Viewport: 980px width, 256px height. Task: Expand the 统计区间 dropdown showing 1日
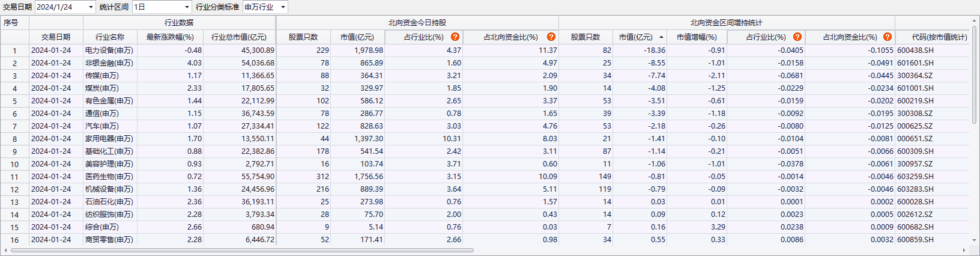187,7
